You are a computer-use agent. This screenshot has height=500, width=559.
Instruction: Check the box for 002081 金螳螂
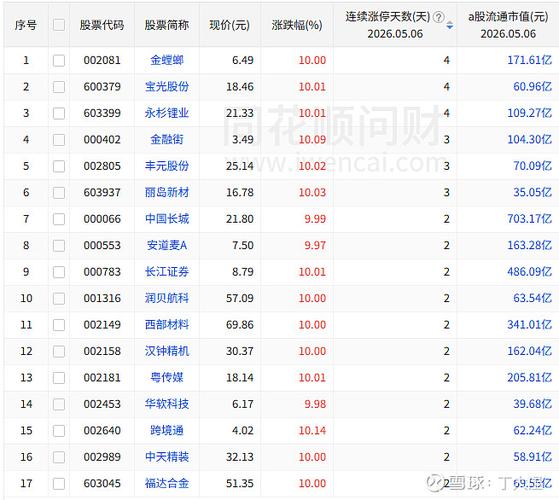point(59,60)
